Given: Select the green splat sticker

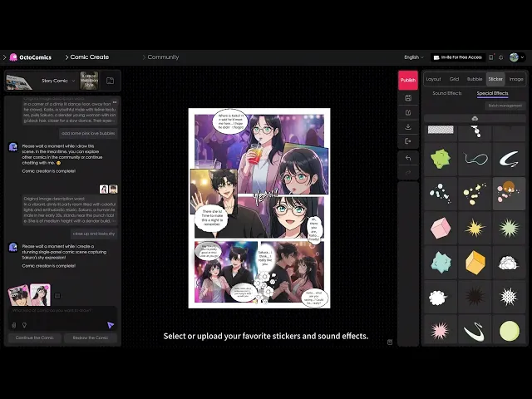Looking at the screenshot, I should 441,159.
